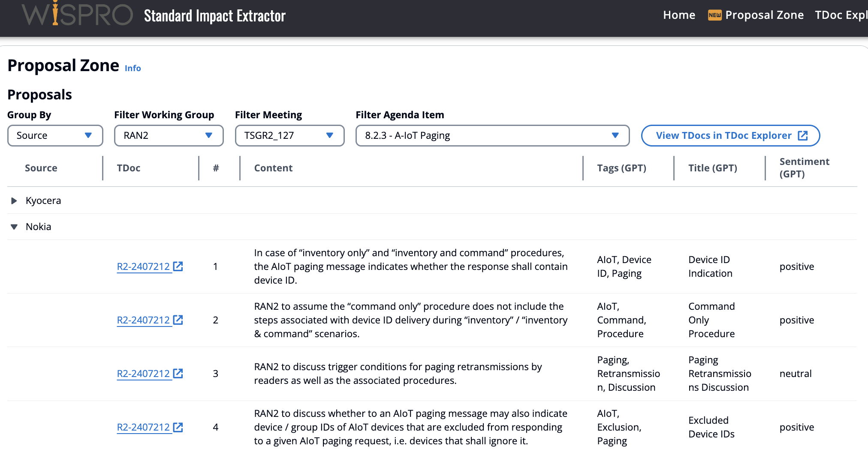The width and height of the screenshot is (868, 449).
Task: Open R2-2407212 link for proposal 3
Action: pyautogui.click(x=143, y=374)
